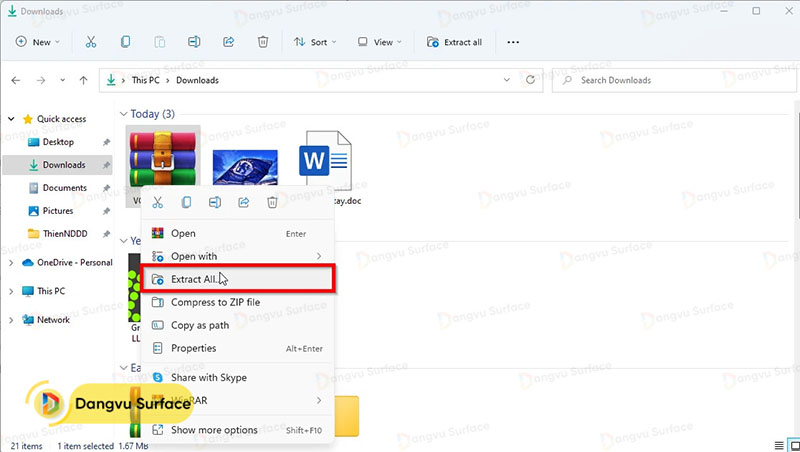The width and height of the screenshot is (800, 452).
Task: Click the Copy icon in the top toolbar
Action: [x=125, y=42]
